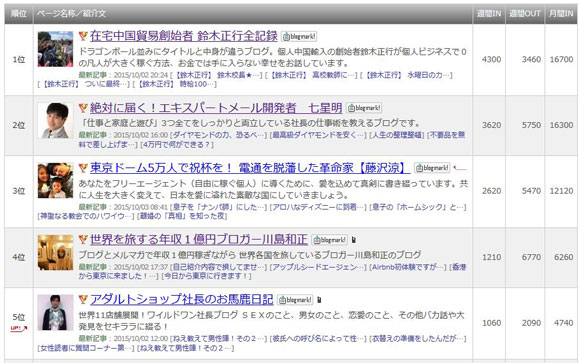Screen dimensions: 580x363
Task: Click the 月間IN column header
Action: tap(561, 14)
